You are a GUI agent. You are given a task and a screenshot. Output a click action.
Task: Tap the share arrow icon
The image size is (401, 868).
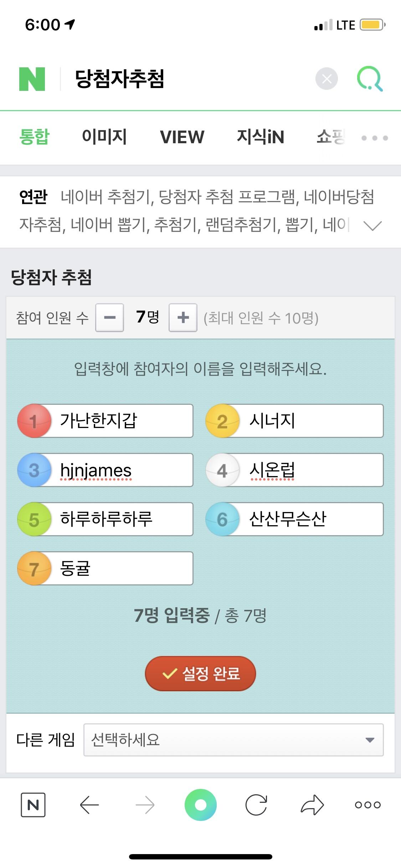click(x=312, y=805)
